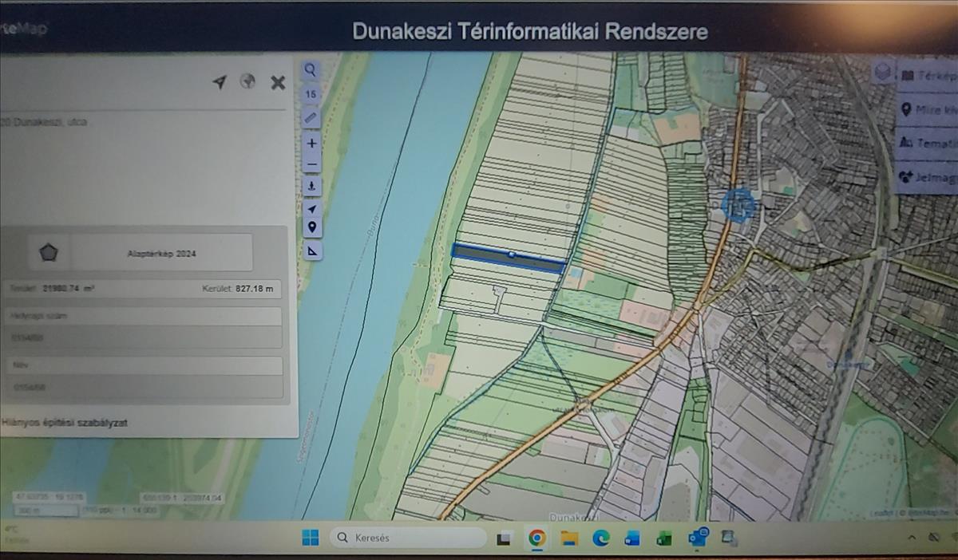Click the arrow icon in info panel header
The image size is (958, 560).
220,82
